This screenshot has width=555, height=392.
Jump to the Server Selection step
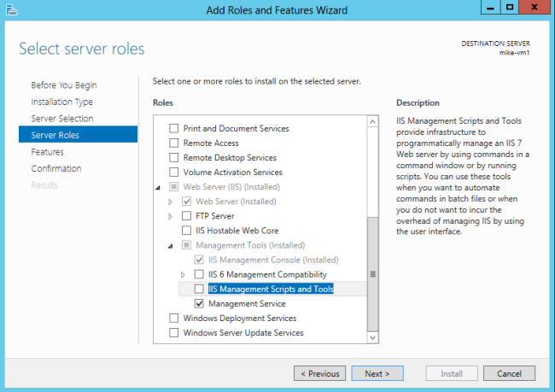coord(62,118)
